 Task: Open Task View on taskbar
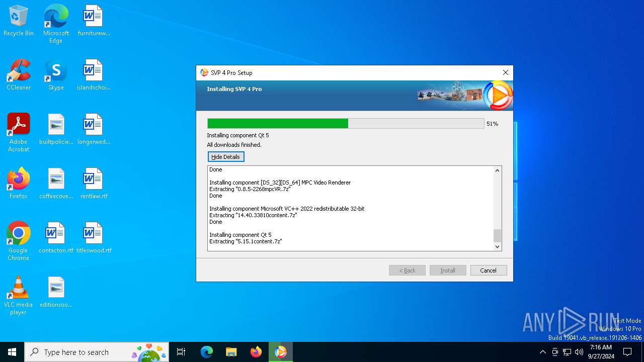pyautogui.click(x=181, y=352)
